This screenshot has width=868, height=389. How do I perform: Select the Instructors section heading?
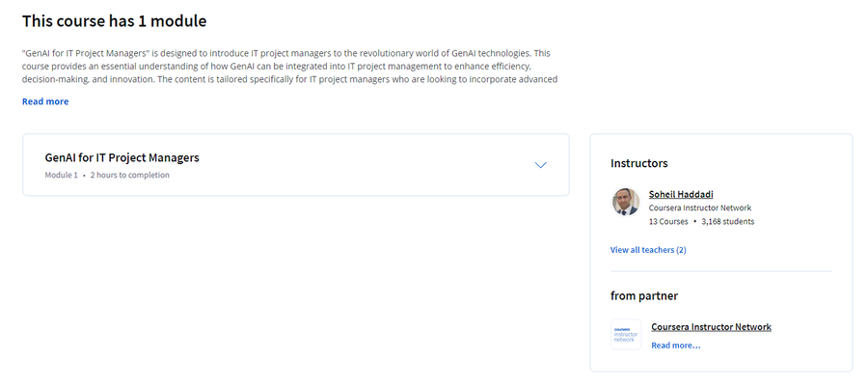point(638,163)
